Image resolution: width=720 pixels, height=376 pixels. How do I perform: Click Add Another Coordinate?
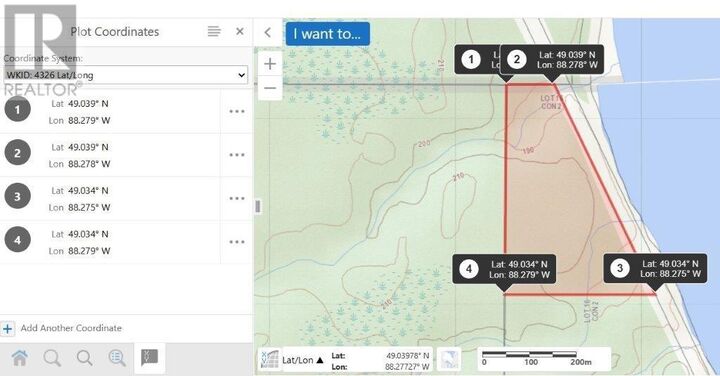point(71,328)
